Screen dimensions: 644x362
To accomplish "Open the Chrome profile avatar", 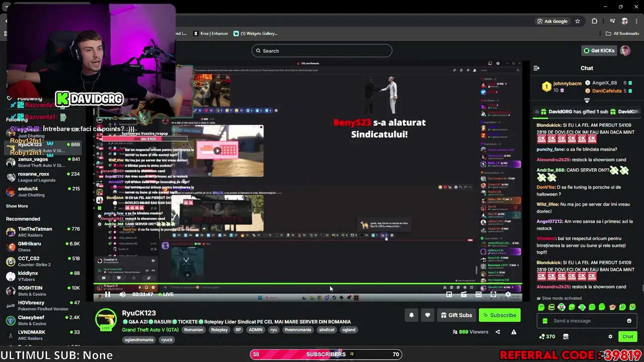I will pyautogui.click(x=624, y=21).
